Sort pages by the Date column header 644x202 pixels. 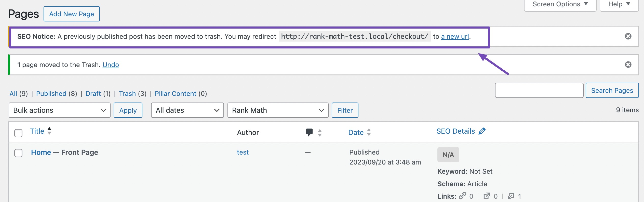coord(356,132)
